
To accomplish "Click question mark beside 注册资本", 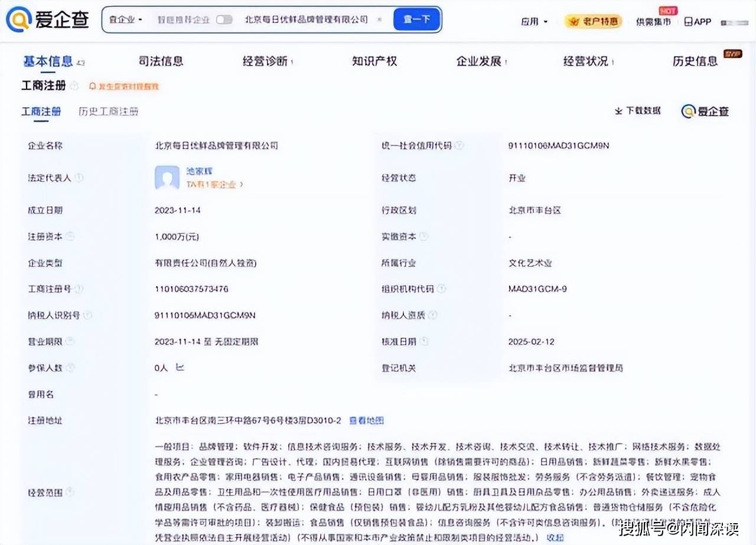I will 70,236.
